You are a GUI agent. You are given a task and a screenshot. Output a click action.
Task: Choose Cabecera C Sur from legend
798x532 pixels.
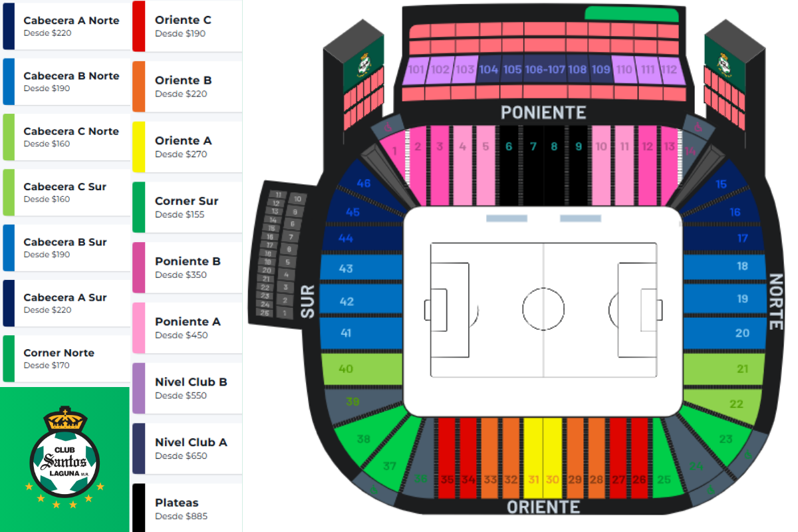click(x=65, y=192)
